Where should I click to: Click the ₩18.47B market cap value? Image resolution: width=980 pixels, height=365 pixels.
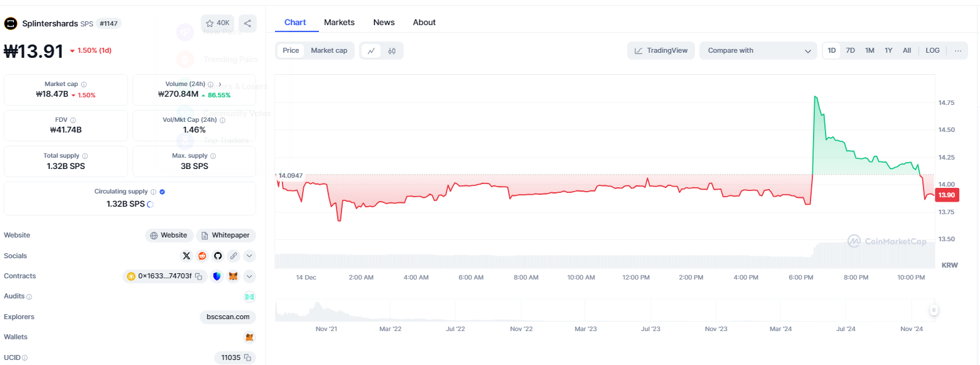pos(52,95)
